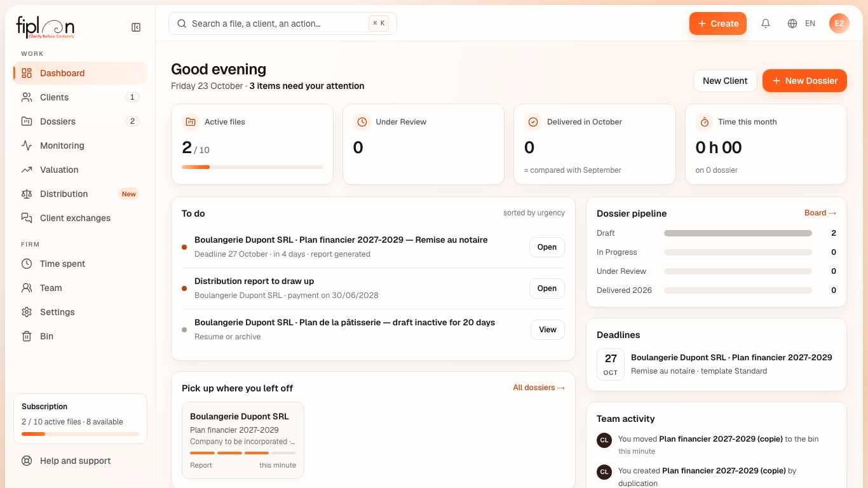Click '2 / 10 active files · 8 available' text
Screen dimensions: 868x488
(72, 422)
